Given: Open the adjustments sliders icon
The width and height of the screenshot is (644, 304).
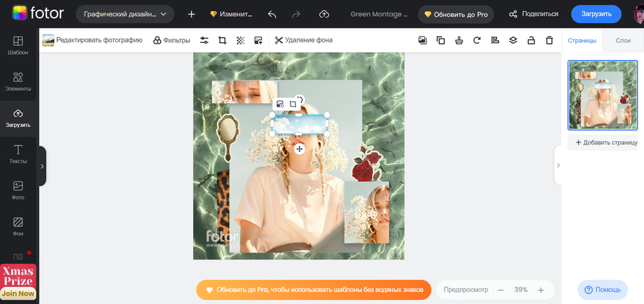Looking at the screenshot, I should 204,41.
